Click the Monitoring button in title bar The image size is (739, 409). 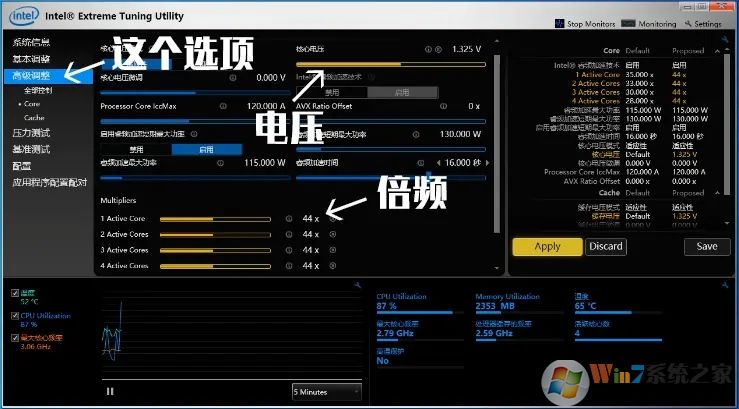[649, 24]
